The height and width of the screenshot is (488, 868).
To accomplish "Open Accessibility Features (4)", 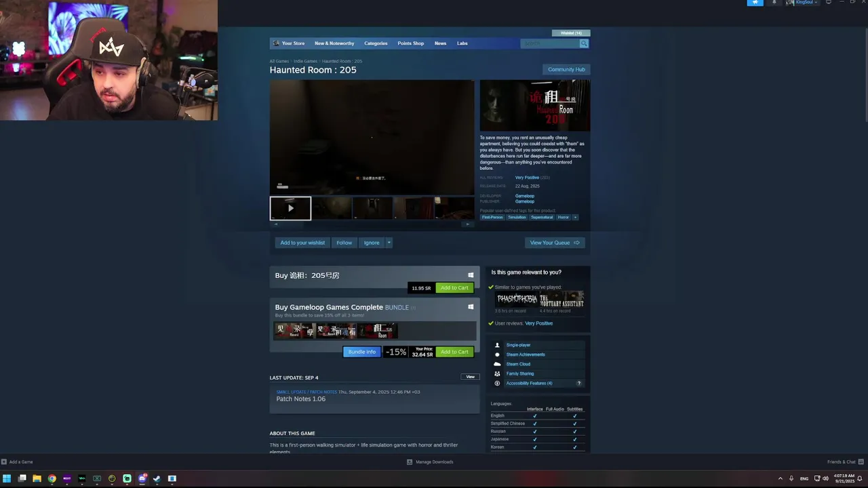I will (529, 383).
